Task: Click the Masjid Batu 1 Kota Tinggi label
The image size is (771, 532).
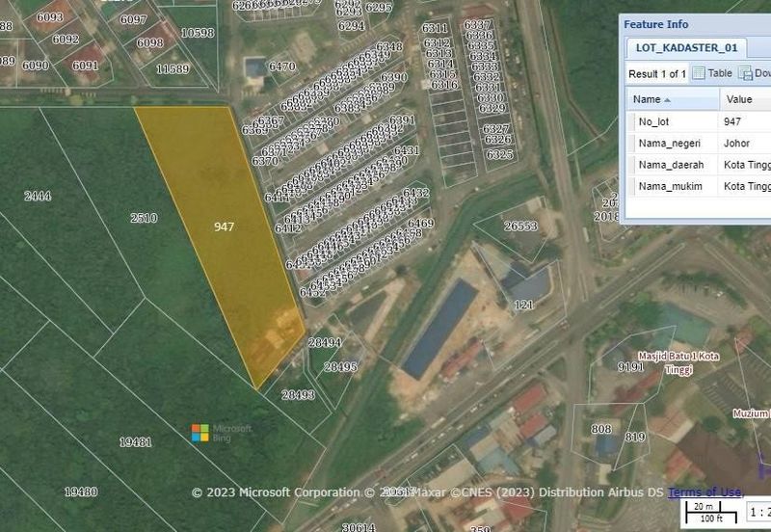Action: coord(678,363)
